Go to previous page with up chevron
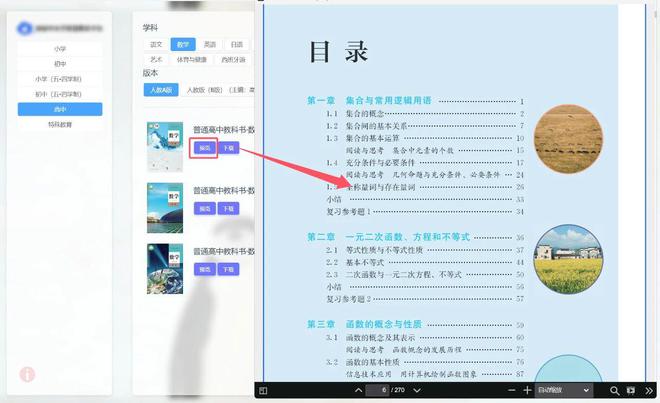This screenshot has height=403, width=660. click(x=358, y=390)
